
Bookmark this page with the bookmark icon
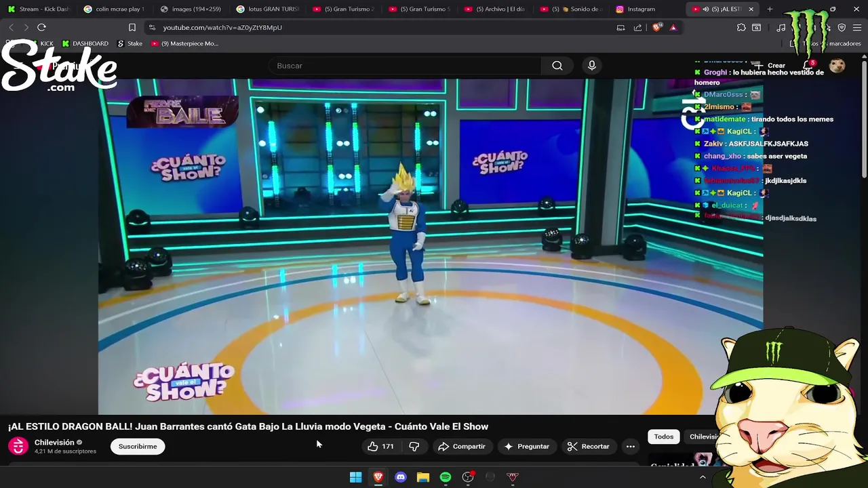point(132,27)
